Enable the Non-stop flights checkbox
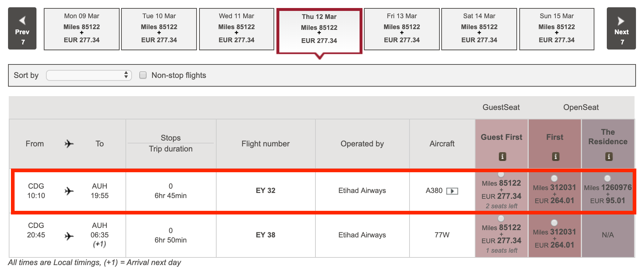This screenshot has width=644, height=276. tap(143, 75)
